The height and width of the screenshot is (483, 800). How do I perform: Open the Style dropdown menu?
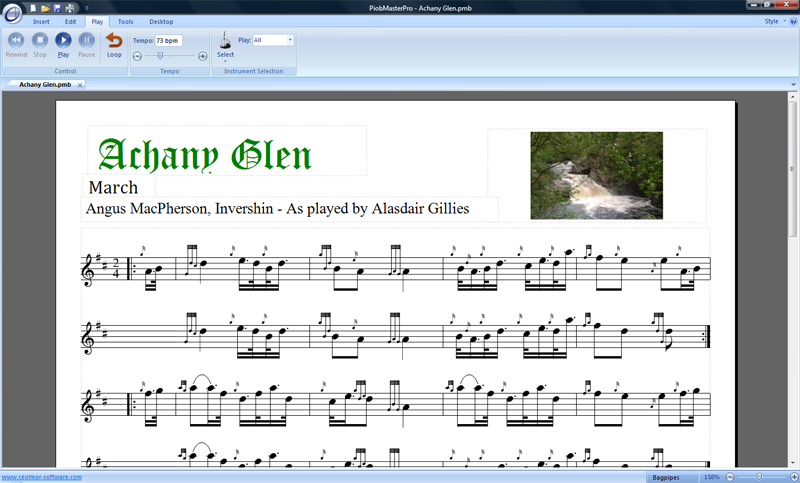[x=773, y=20]
